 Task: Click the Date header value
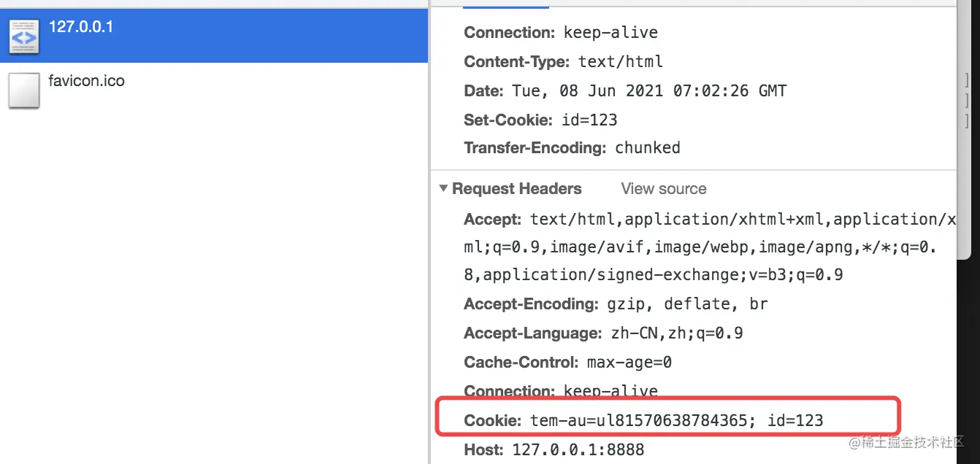click(x=648, y=91)
